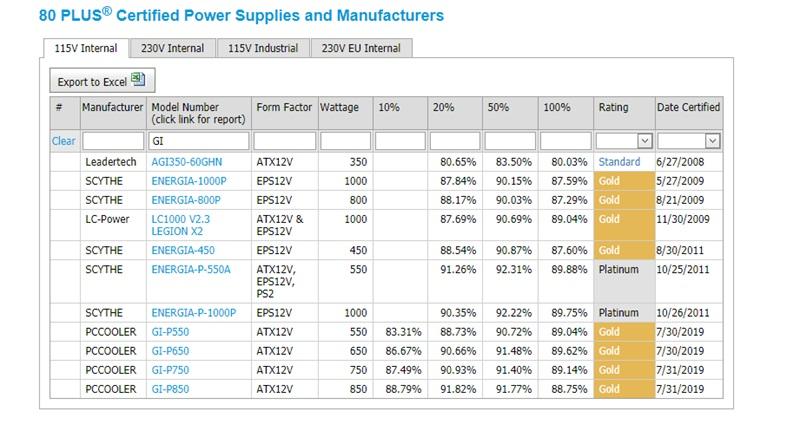The image size is (800, 431).
Task: Export the table to Excel
Action: 102,81
